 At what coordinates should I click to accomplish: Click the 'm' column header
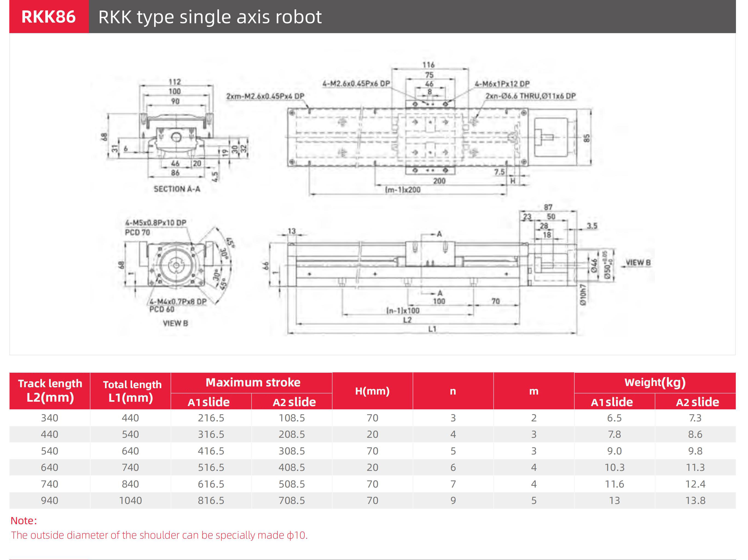click(x=534, y=391)
